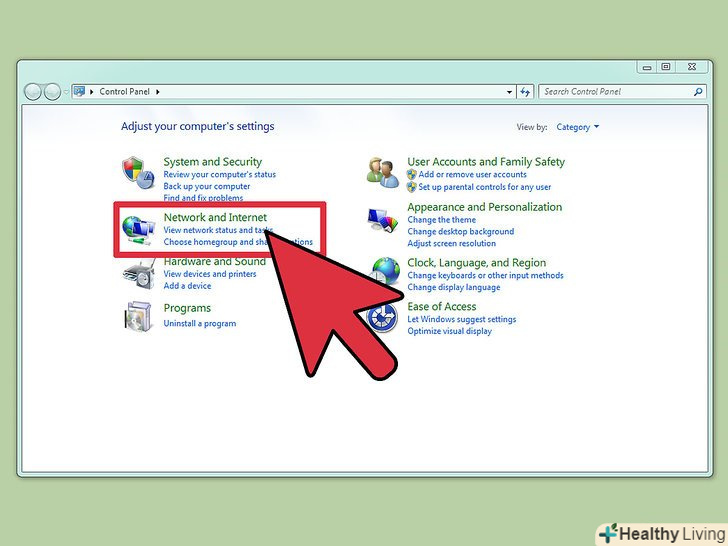Open User Accounts and Family Safety
Image resolution: width=728 pixels, height=546 pixels.
click(x=486, y=162)
